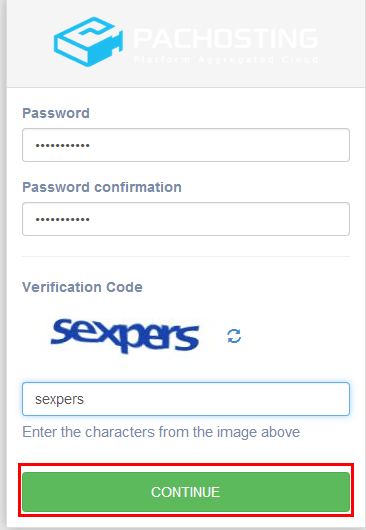The height and width of the screenshot is (530, 366).
Task: Click the Verification Code heading
Action: (x=82, y=287)
